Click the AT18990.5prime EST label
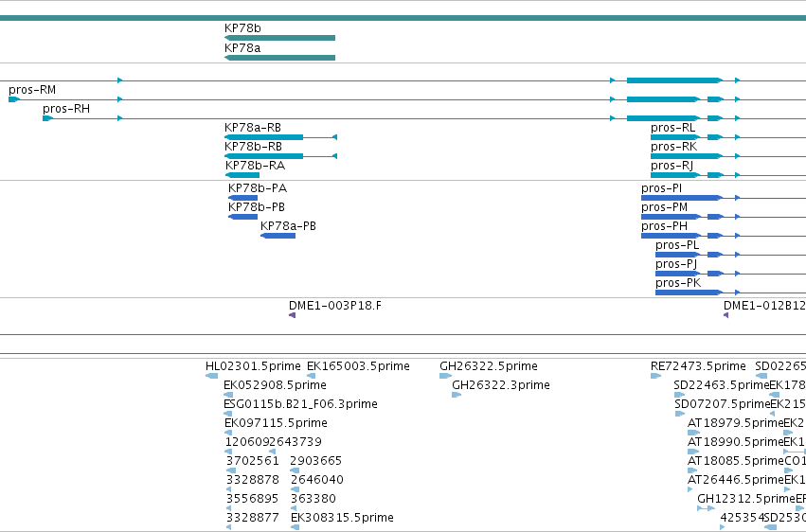 pyautogui.click(x=736, y=442)
